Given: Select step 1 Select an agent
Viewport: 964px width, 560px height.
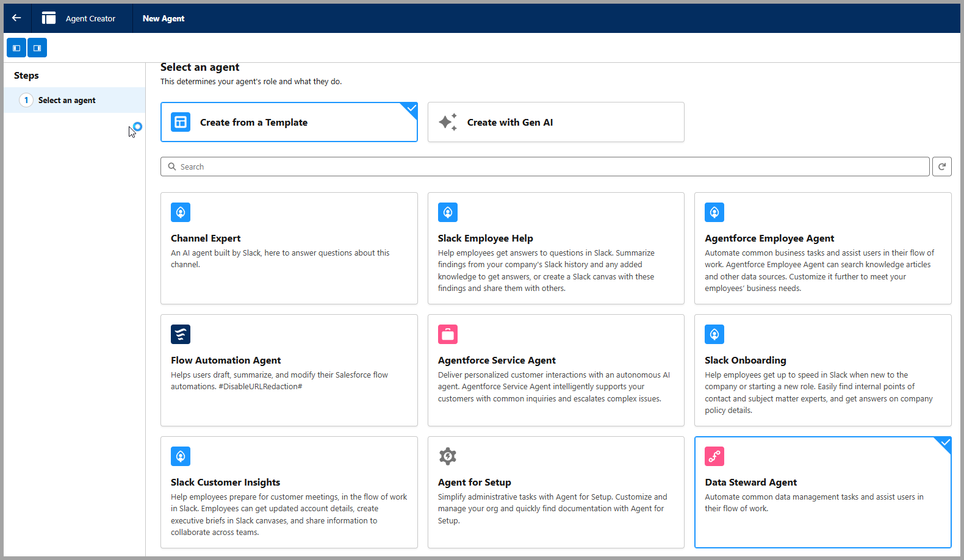Looking at the screenshot, I should pyautogui.click(x=74, y=100).
